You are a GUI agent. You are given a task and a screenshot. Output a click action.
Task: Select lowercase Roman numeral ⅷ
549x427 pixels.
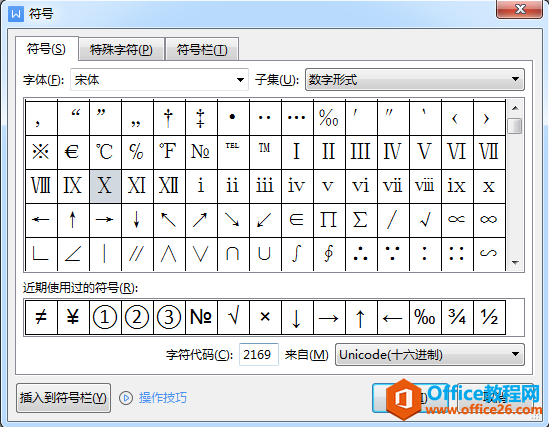(x=425, y=186)
